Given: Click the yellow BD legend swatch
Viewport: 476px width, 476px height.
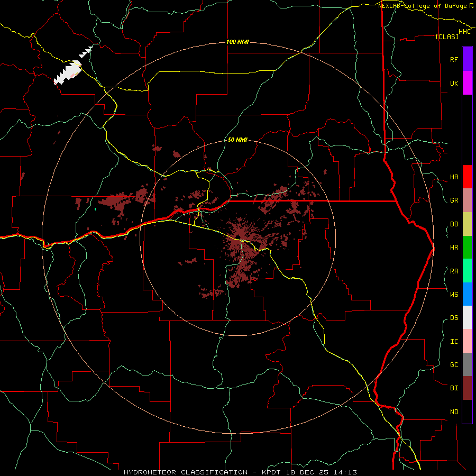Looking at the screenshot, I should [467, 224].
